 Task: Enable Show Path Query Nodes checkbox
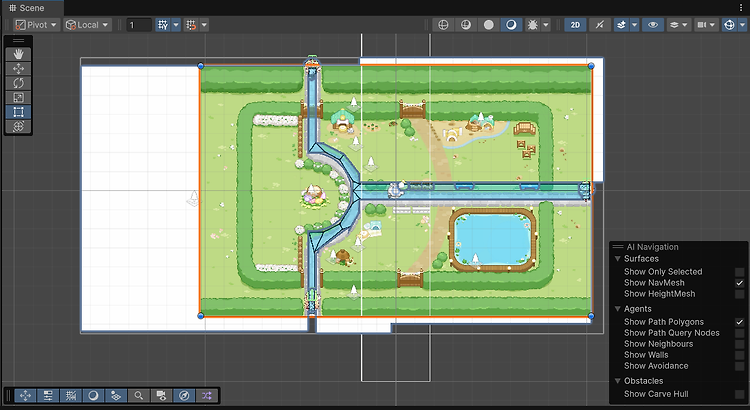click(739, 333)
